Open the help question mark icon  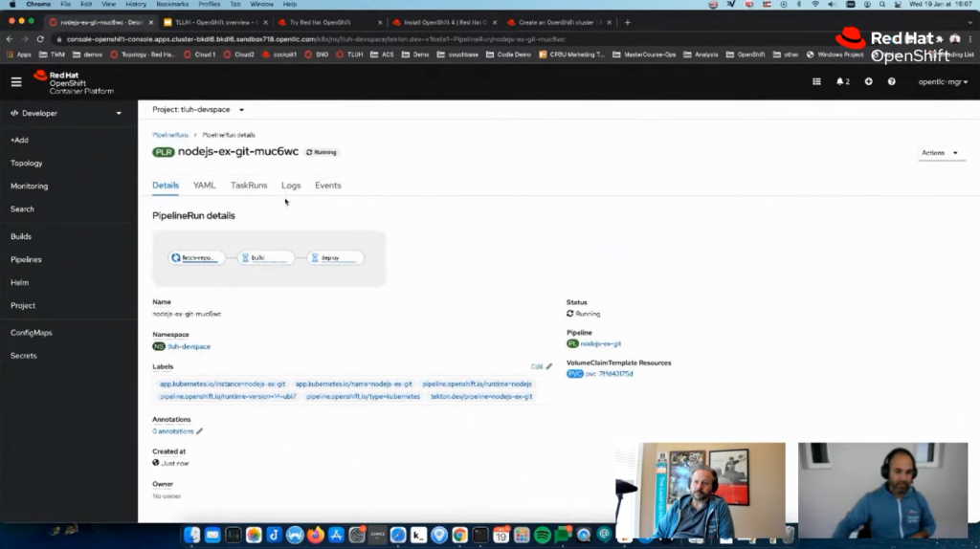coord(891,82)
